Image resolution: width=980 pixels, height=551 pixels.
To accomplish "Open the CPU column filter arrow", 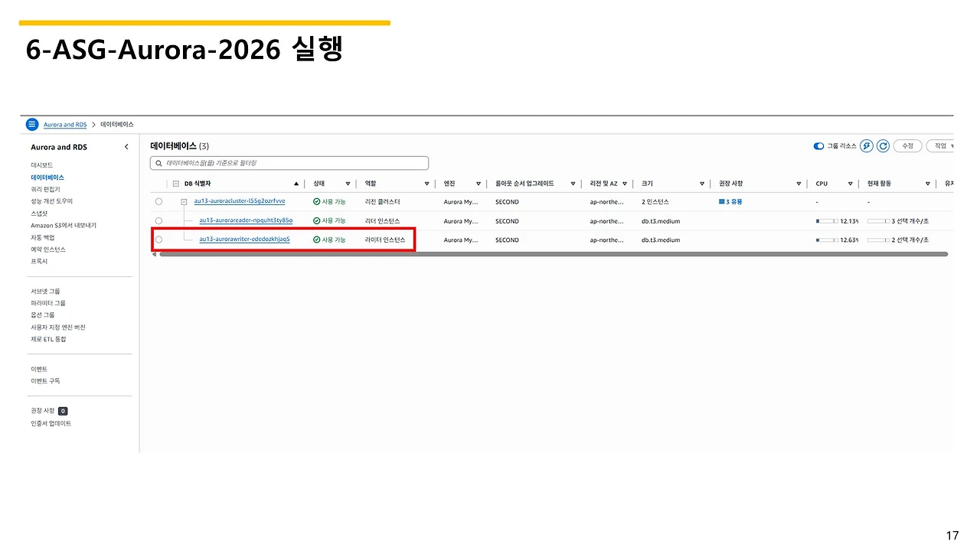I will [849, 184].
